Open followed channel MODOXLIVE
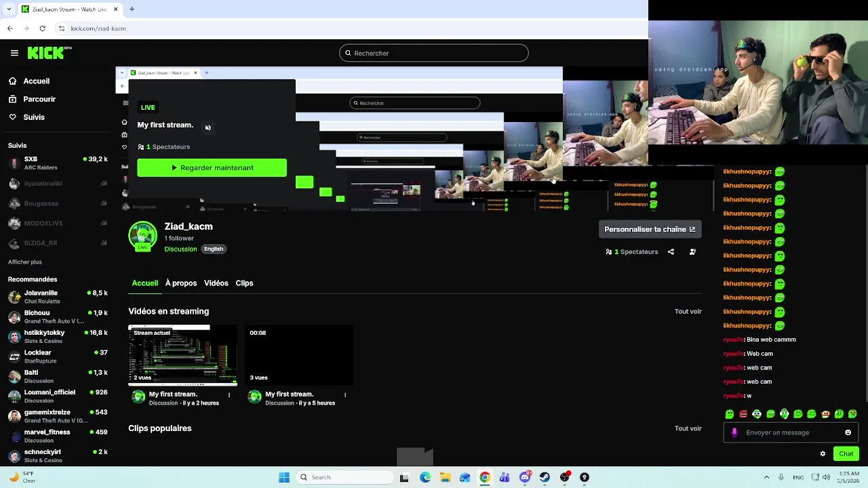Image resolution: width=868 pixels, height=488 pixels. [x=58, y=223]
